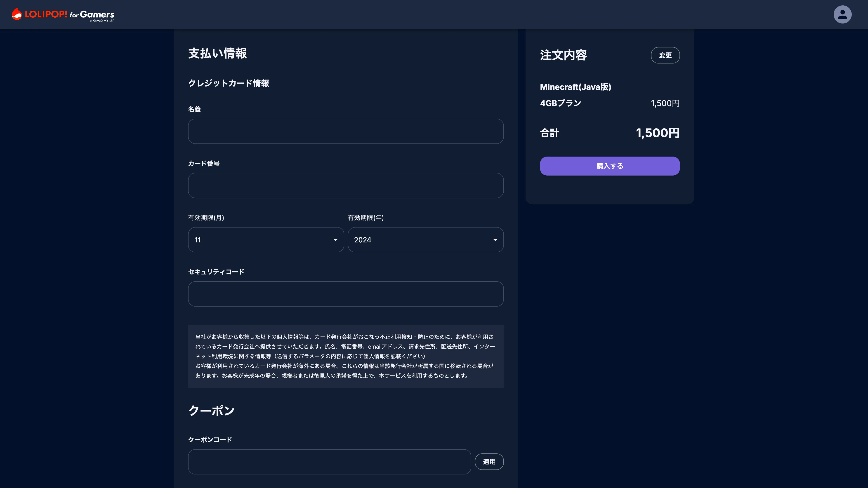Click the 変更 order change button
The width and height of the screenshot is (868, 488).
(x=665, y=55)
